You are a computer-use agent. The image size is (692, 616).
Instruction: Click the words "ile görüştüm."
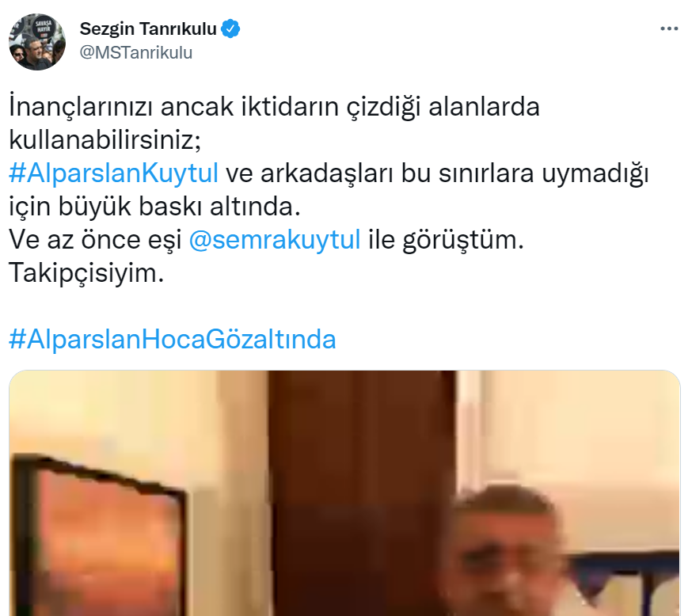tap(447, 240)
